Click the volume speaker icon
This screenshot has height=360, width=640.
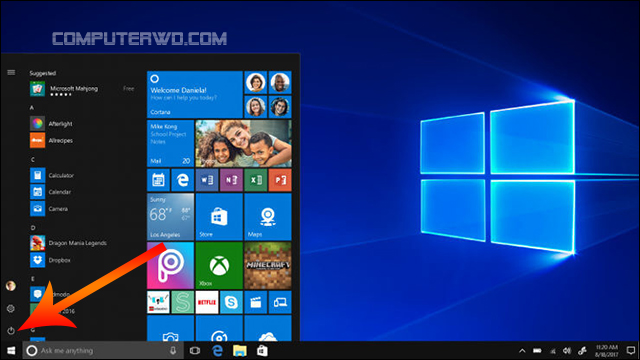coord(567,351)
